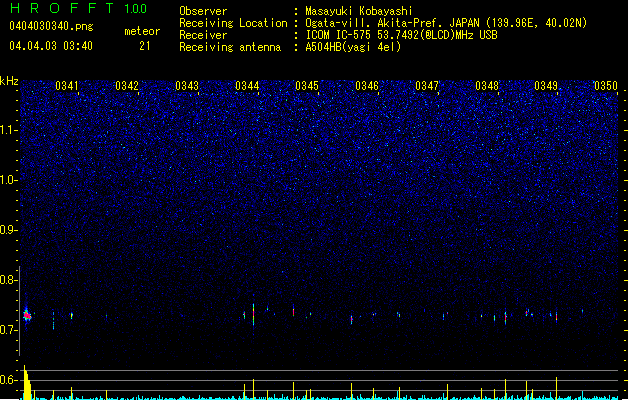Click the kHz axis unit label
The image size is (629, 400).
[9, 81]
